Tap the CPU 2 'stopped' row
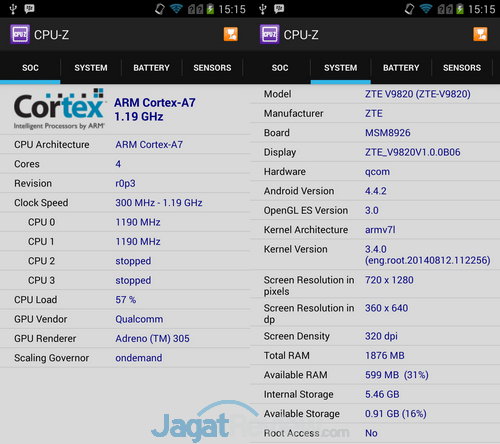This screenshot has height=444, width=500. point(125,261)
